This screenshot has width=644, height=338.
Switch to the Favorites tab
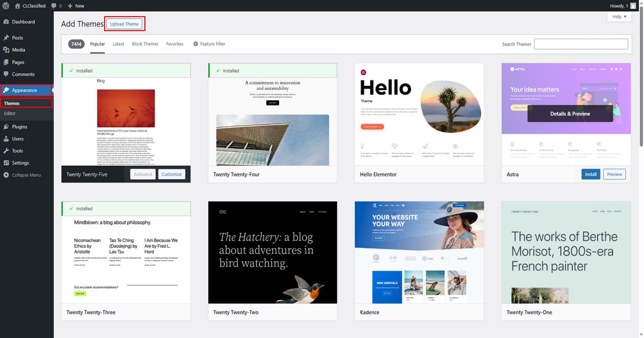point(174,44)
